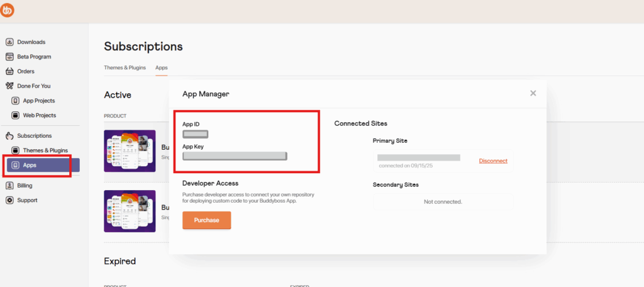This screenshot has width=644, height=287.
Task: Click the blurred App Key field
Action: (x=235, y=156)
